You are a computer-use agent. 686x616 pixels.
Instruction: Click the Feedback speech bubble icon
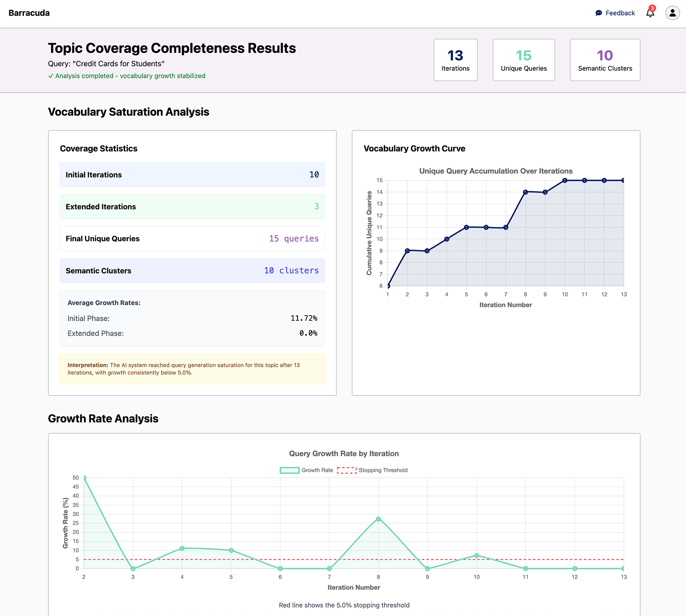[598, 13]
